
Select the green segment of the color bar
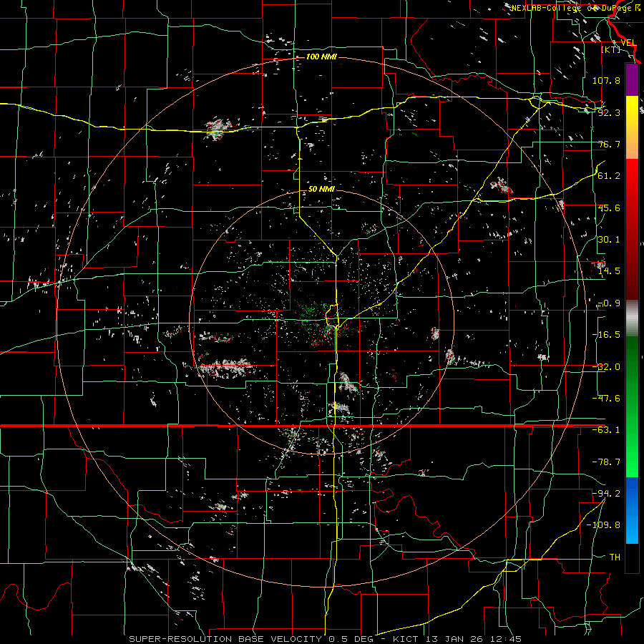(632, 406)
